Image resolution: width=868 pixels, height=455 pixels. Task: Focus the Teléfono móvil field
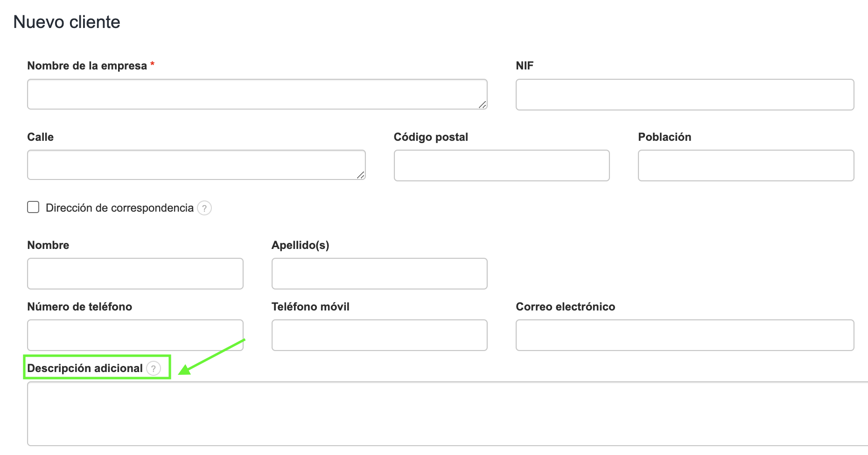coord(379,335)
